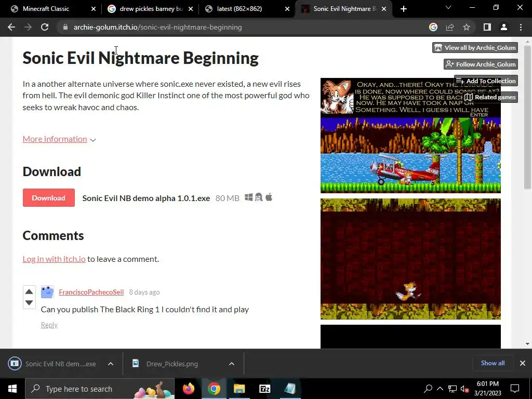Image resolution: width=532 pixels, height=399 pixels.
Task: Downvote FranciscoPachecoSell's comment
Action: (x=29, y=302)
